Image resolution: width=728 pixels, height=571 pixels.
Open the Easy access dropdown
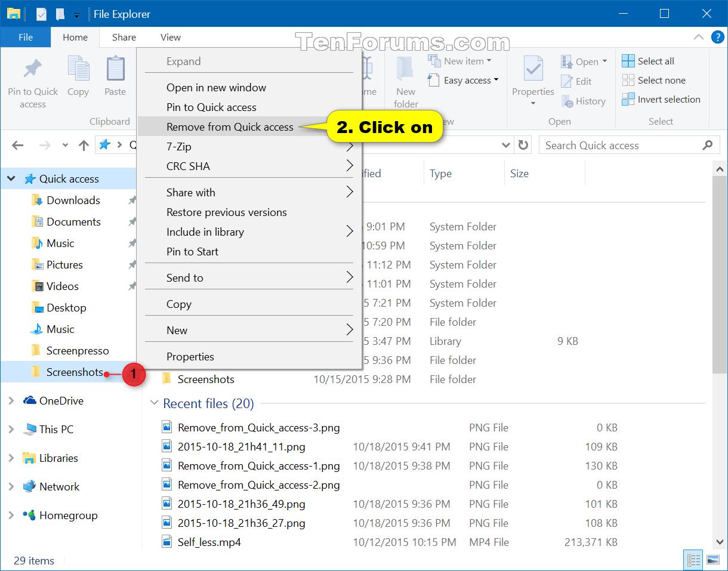pyautogui.click(x=463, y=80)
